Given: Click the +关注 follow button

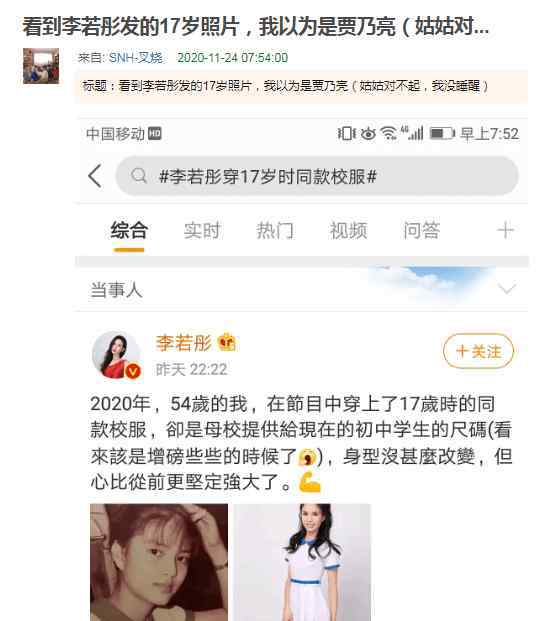Looking at the screenshot, I should [x=478, y=351].
